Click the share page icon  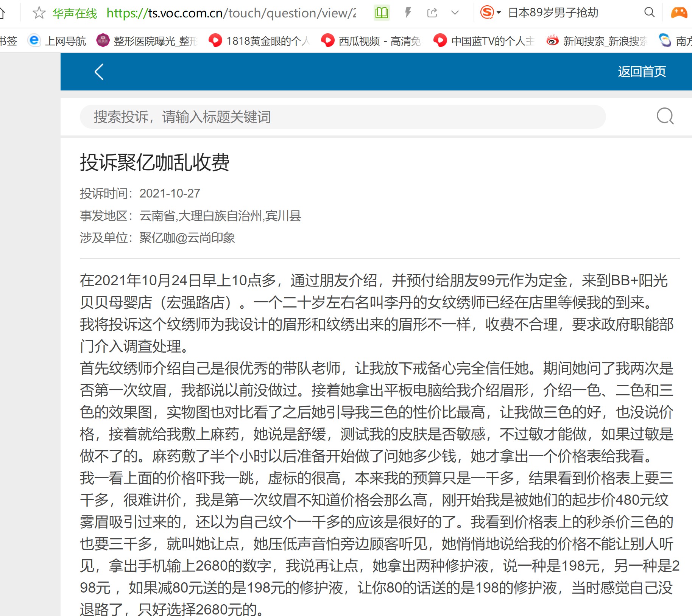click(x=432, y=13)
